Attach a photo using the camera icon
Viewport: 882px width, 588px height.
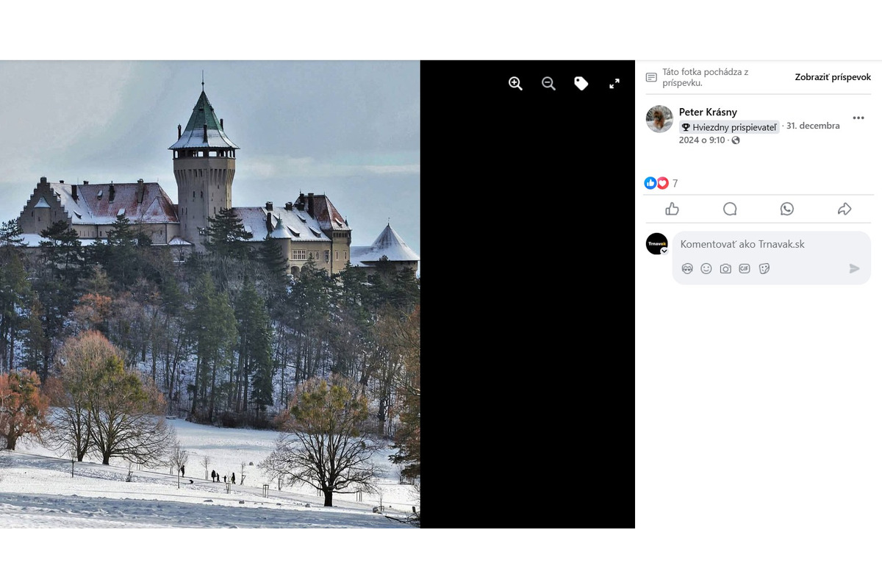(x=725, y=268)
